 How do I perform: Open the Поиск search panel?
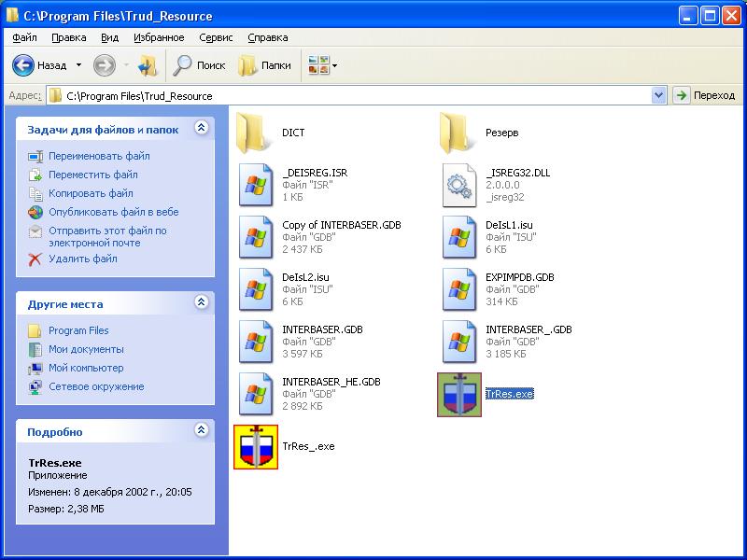click(x=199, y=65)
